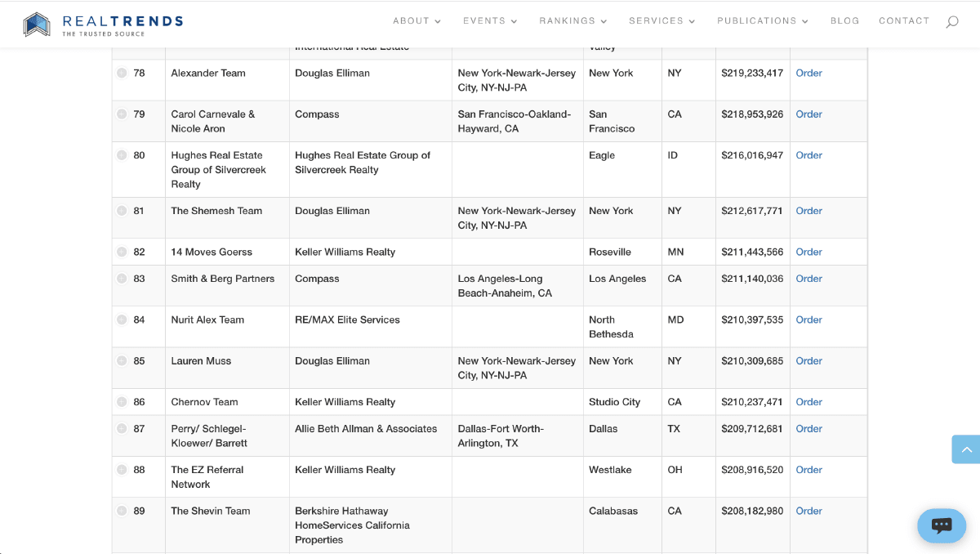Click Order for Perry/ Schlegel-Kloewer/ Barrett
This screenshot has width=980, height=554.
pyautogui.click(x=808, y=429)
